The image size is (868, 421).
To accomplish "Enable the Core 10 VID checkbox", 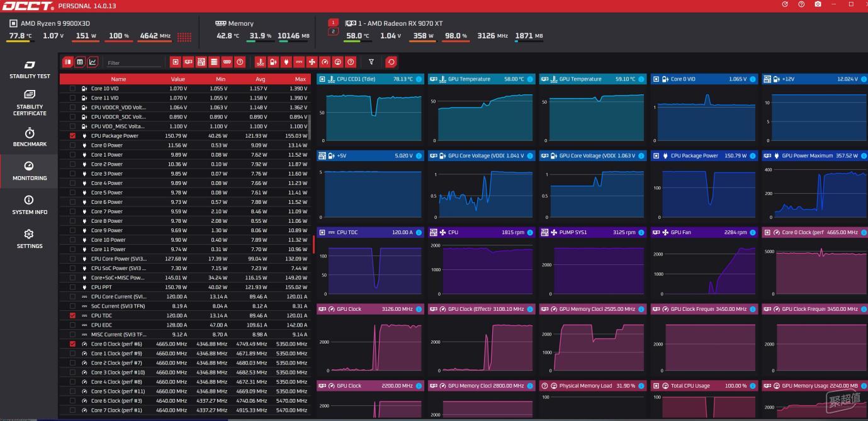I will (x=72, y=89).
